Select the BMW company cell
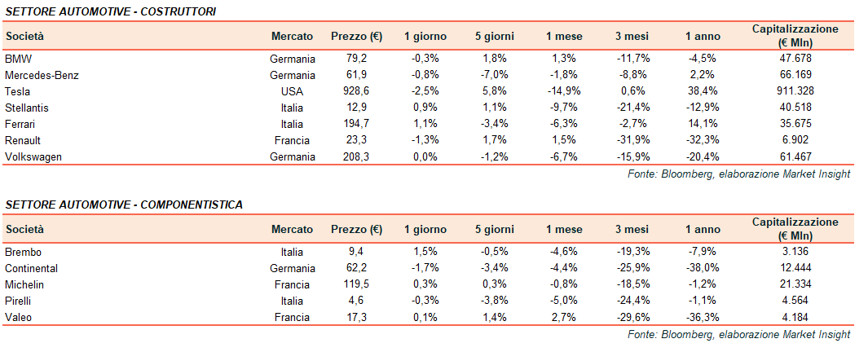This screenshot has width=868, height=352. [x=16, y=59]
